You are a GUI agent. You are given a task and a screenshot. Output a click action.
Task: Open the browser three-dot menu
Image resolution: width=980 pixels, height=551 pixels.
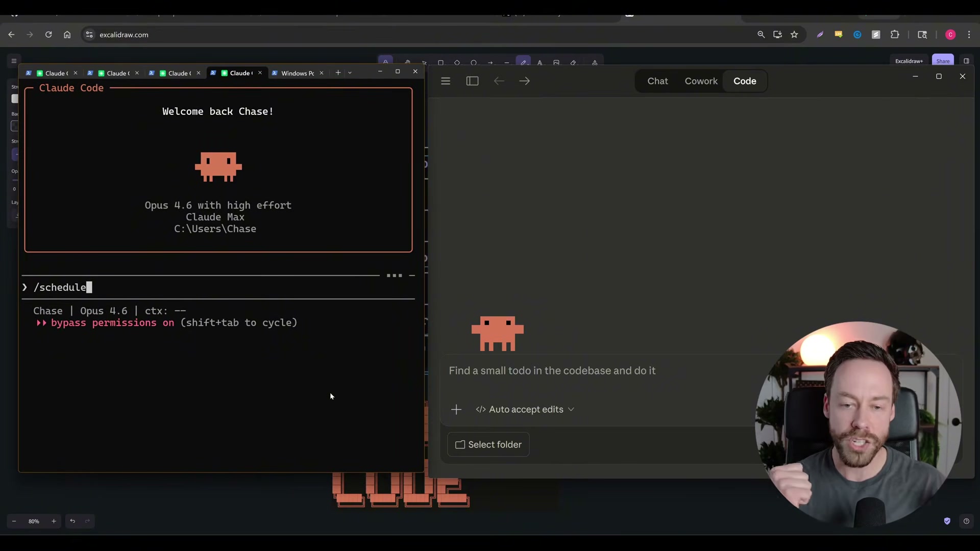click(969, 35)
